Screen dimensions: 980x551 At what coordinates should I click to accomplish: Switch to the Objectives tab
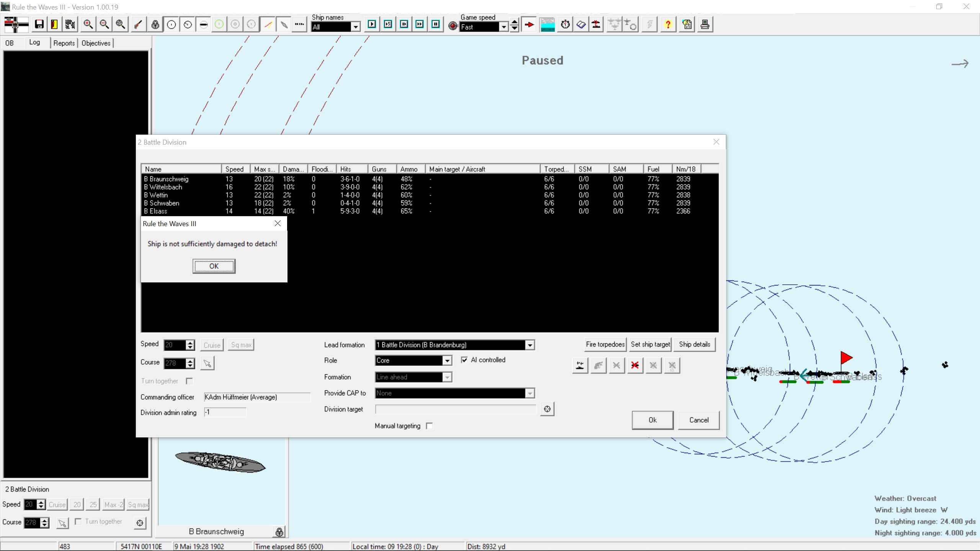(96, 43)
